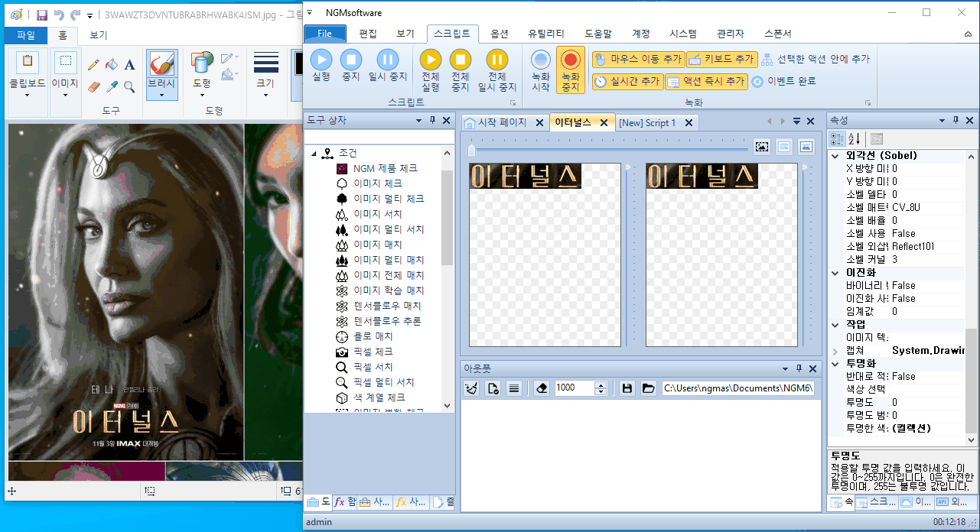Open the 편집 ribbon tab
The image size is (980, 532).
[x=368, y=34]
